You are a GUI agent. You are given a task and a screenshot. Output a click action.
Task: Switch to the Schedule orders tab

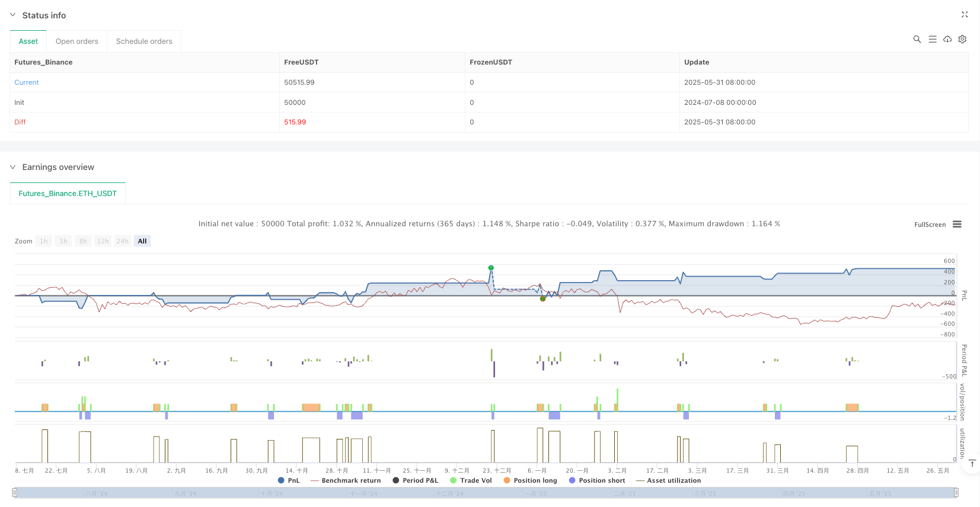tap(144, 41)
